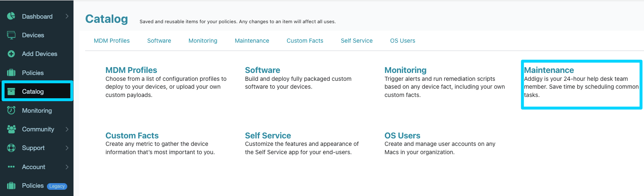
Task: Open the OS Users tab
Action: 403,41
